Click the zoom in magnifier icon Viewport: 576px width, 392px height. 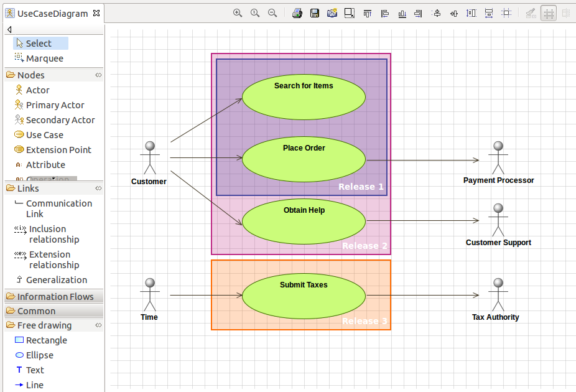(238, 13)
